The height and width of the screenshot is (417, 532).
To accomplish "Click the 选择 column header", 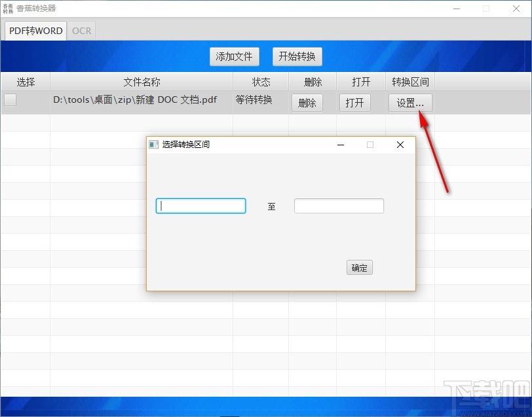I will coord(26,82).
